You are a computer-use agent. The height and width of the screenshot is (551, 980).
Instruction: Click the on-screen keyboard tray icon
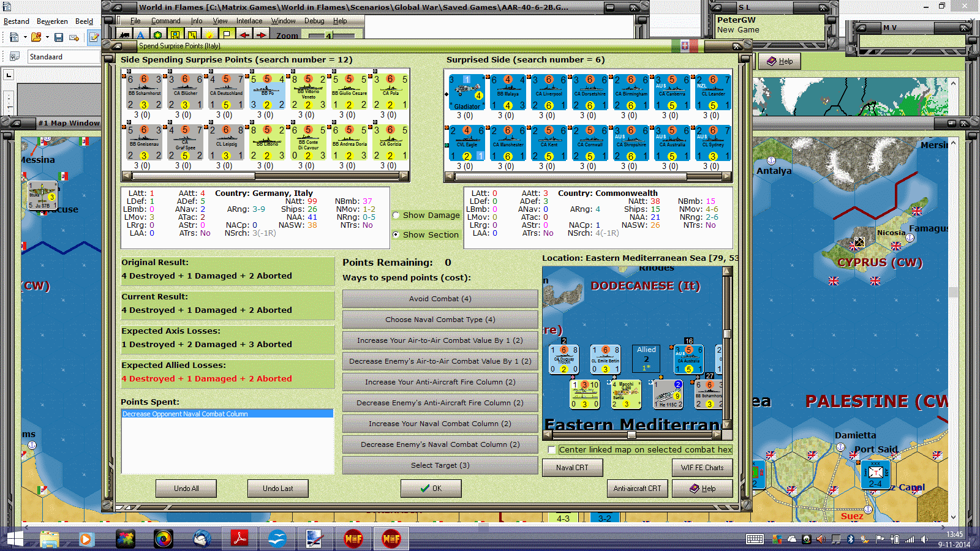[x=755, y=539]
